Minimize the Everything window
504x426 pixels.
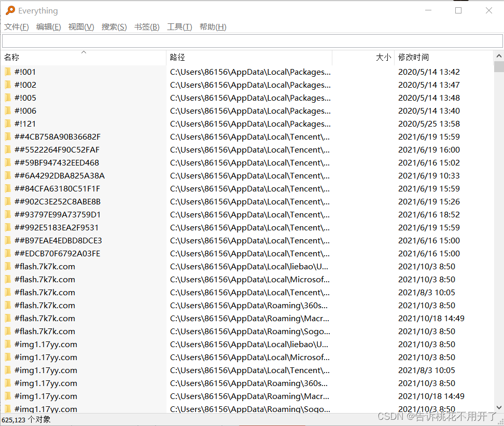click(428, 10)
